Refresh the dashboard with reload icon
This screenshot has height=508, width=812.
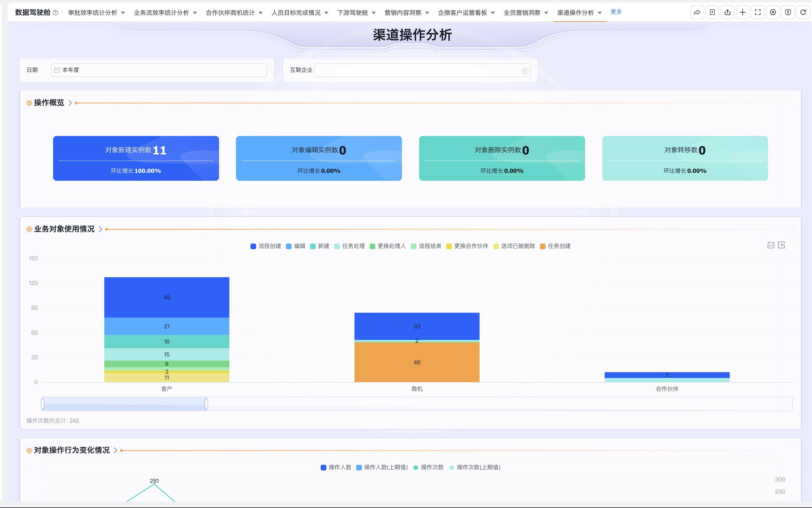pyautogui.click(x=803, y=12)
